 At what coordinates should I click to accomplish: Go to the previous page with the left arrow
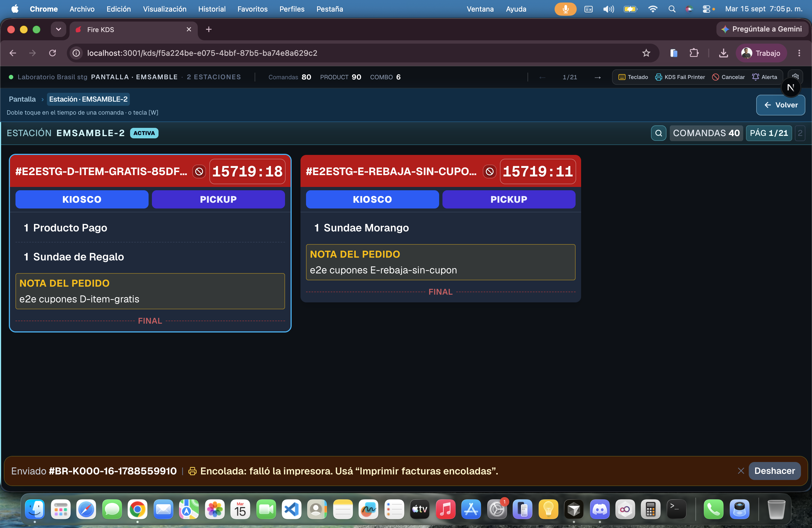point(542,77)
